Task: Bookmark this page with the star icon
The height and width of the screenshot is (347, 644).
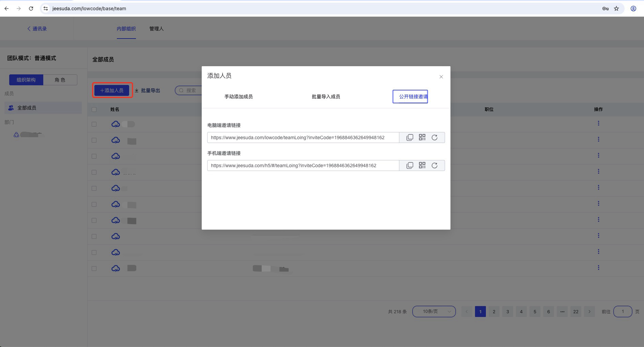Action: [616, 9]
